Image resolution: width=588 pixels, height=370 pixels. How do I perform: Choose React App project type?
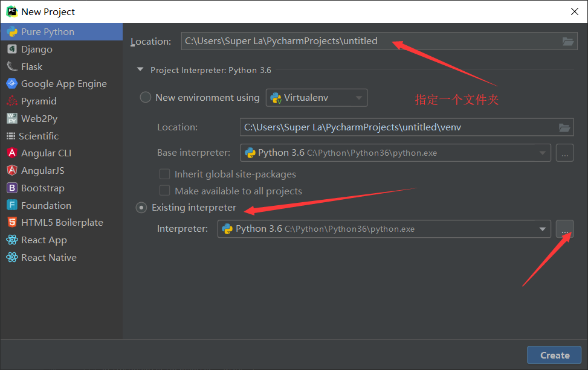pos(62,240)
